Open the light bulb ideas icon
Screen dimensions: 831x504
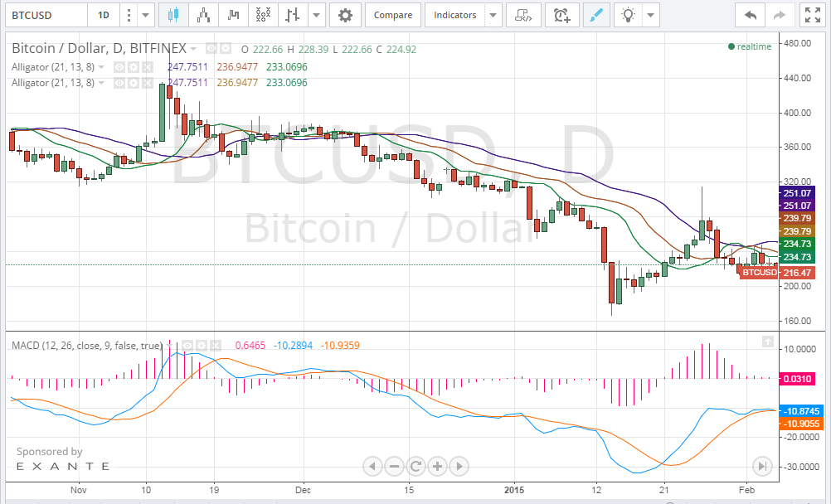point(627,15)
